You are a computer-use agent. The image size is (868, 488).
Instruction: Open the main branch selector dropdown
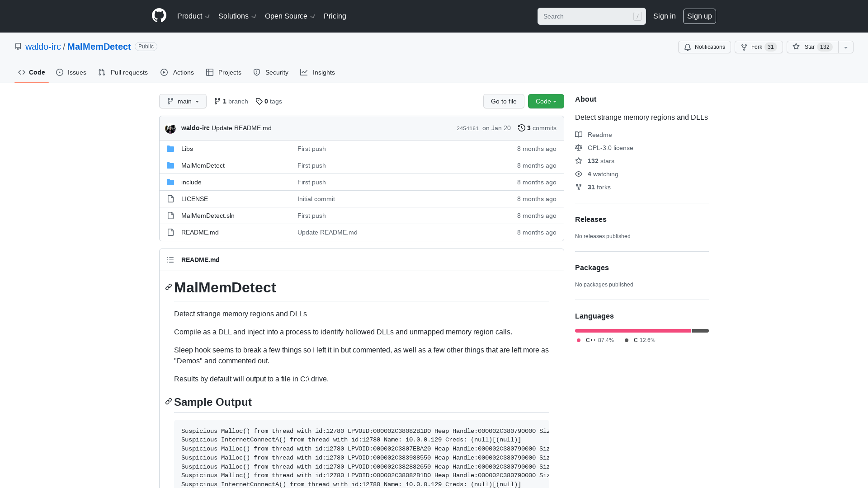[183, 101]
